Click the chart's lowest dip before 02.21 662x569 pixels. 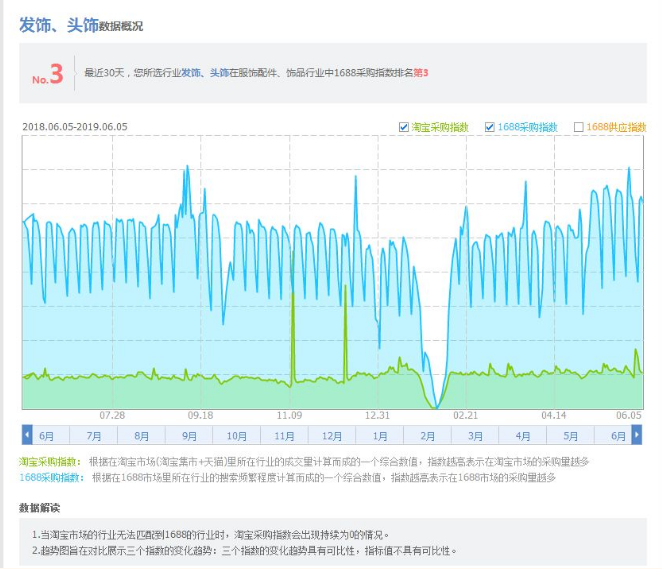(436, 407)
